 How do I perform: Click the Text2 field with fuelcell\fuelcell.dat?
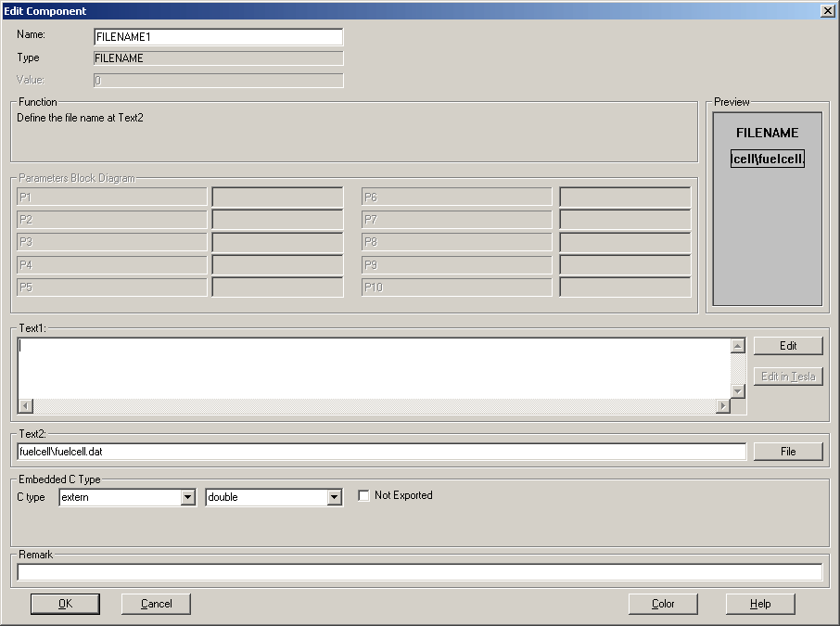click(x=381, y=452)
